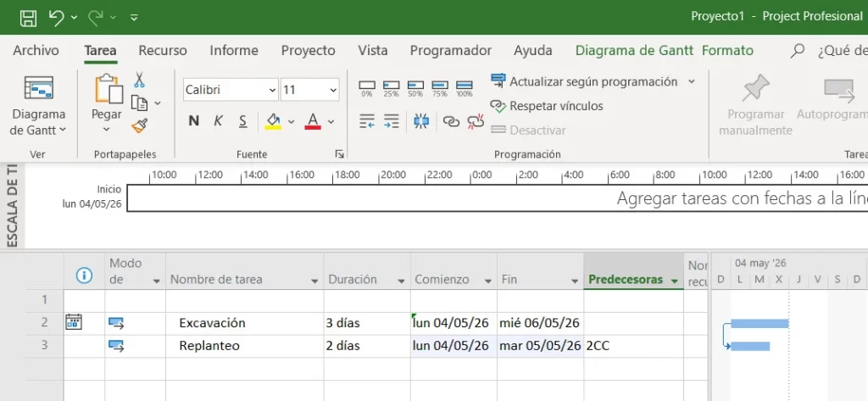
Task: Click the auto-schedule mode icon for Excavación
Action: tap(116, 323)
